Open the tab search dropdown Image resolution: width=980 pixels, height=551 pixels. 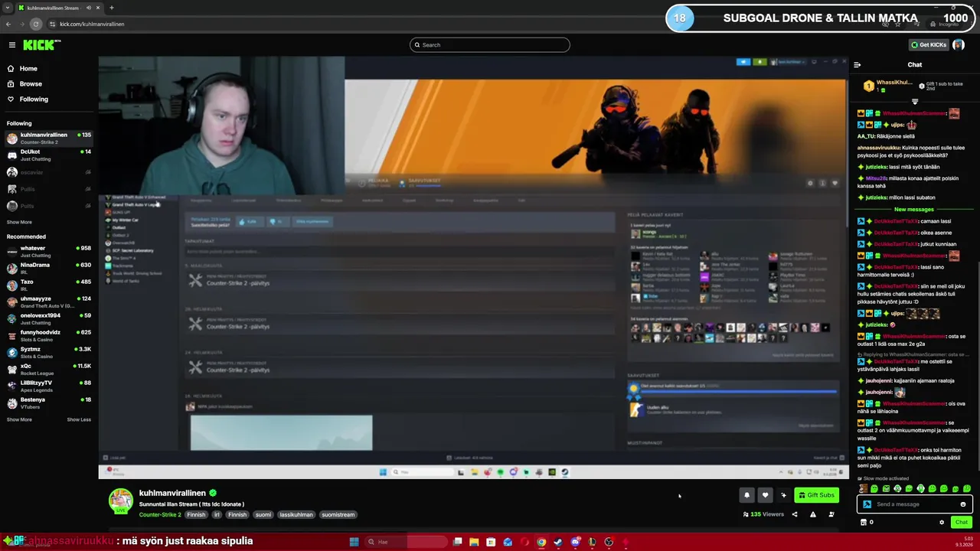8,8
